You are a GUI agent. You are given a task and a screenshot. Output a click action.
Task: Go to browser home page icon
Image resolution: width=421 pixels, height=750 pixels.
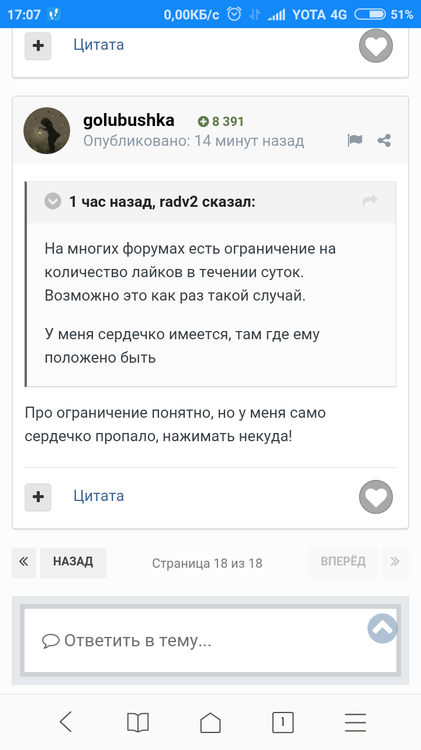210,722
